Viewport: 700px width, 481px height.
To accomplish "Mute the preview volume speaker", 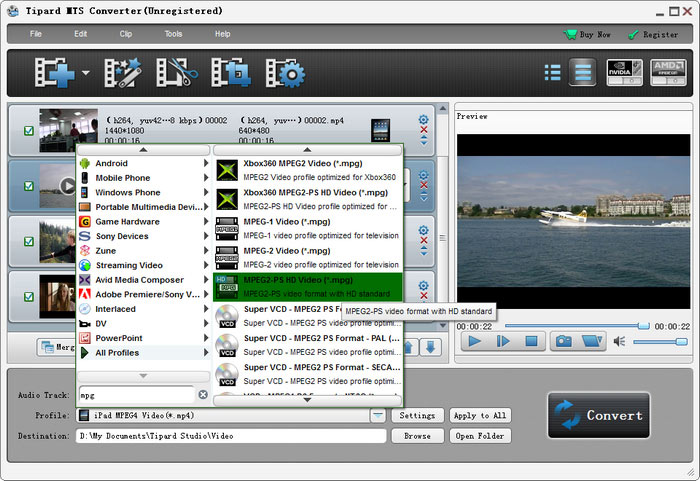I will click(x=619, y=342).
